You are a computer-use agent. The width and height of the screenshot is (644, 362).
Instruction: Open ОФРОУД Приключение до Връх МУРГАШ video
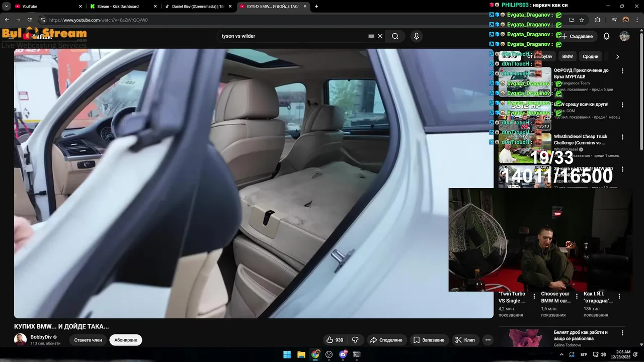point(581,73)
